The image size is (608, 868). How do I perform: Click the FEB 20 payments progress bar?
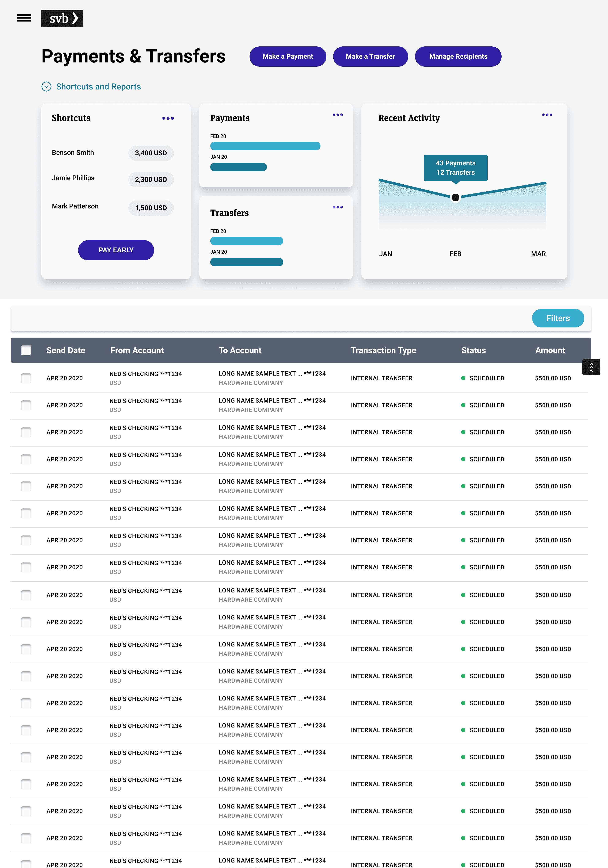click(x=265, y=146)
